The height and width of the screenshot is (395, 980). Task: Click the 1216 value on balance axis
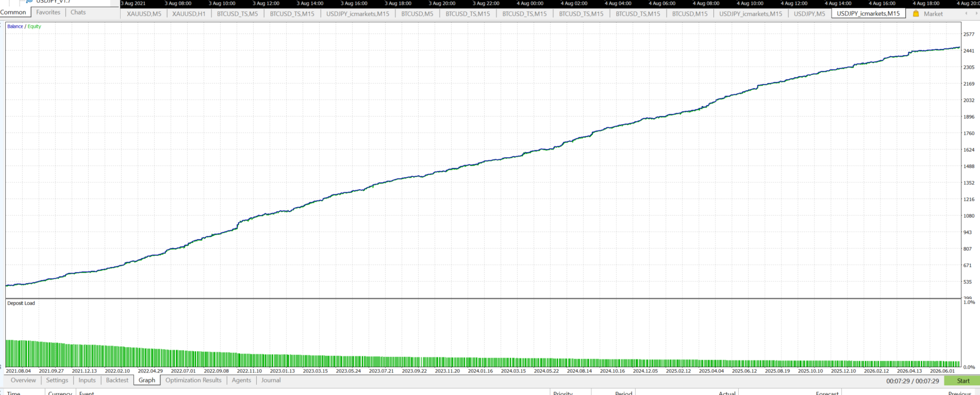[x=969, y=200]
